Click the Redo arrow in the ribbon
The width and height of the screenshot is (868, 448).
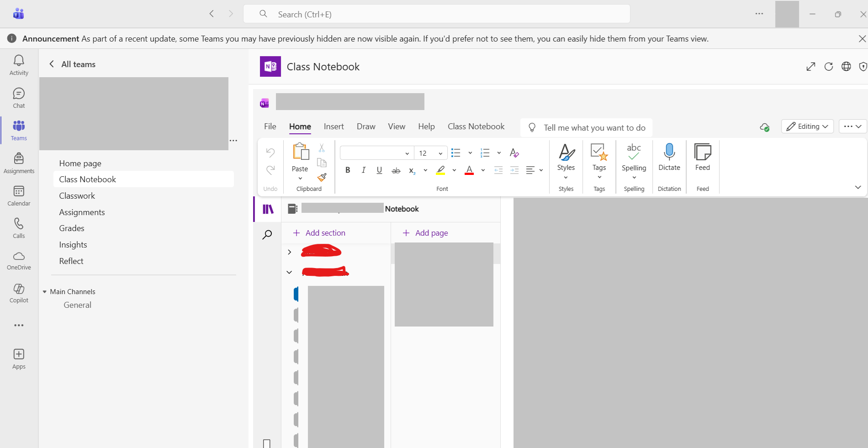tap(270, 170)
